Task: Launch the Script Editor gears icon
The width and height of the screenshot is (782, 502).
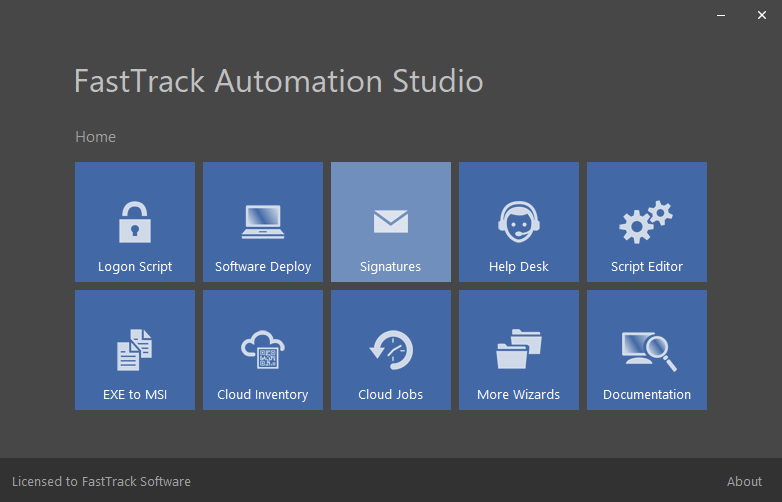Action: (x=646, y=221)
